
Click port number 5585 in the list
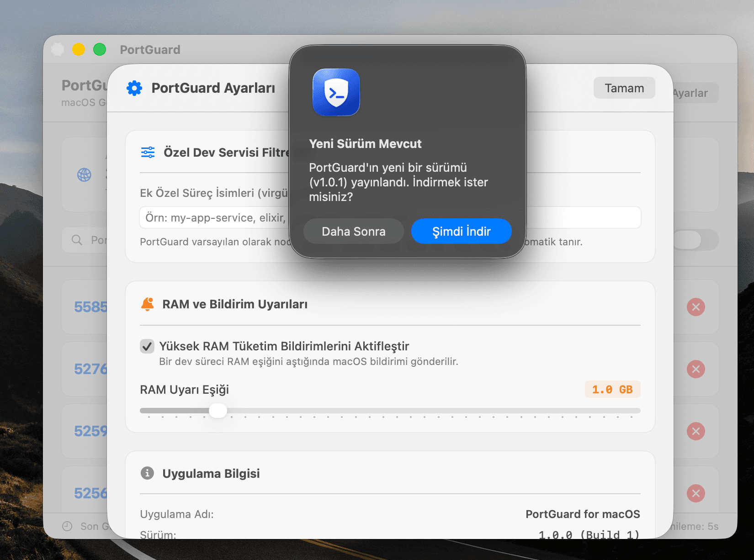click(x=90, y=307)
